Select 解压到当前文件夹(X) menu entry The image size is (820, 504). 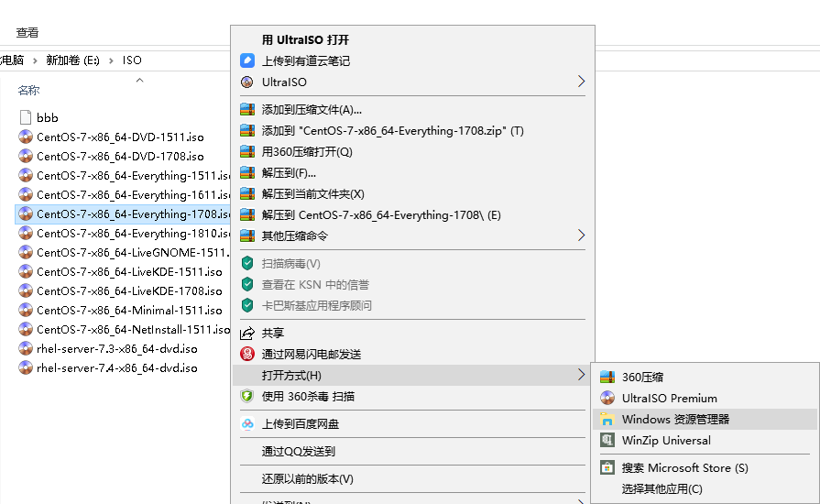(312, 193)
